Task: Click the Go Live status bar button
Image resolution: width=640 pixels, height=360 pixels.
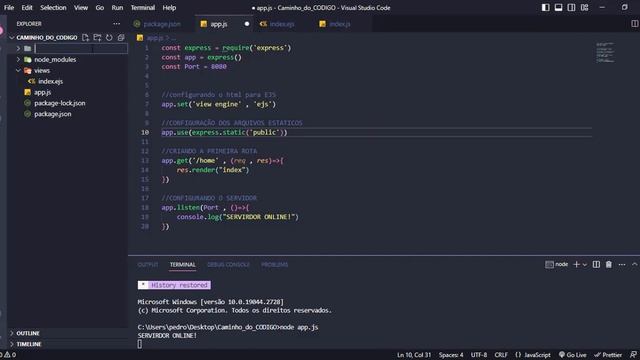Action: pyautogui.click(x=572, y=355)
